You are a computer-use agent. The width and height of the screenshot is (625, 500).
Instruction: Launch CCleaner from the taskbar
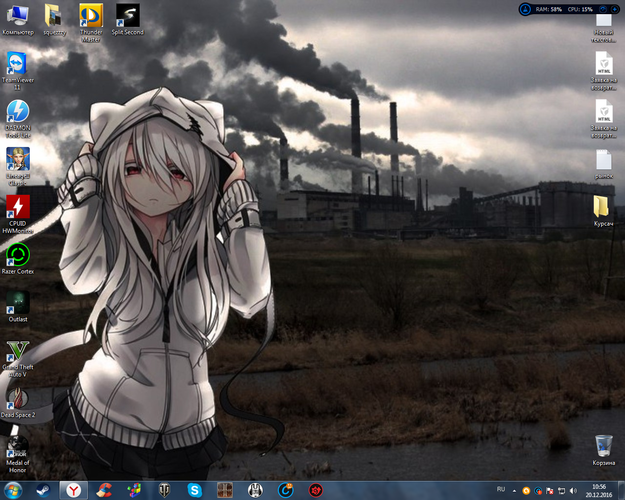(104, 490)
